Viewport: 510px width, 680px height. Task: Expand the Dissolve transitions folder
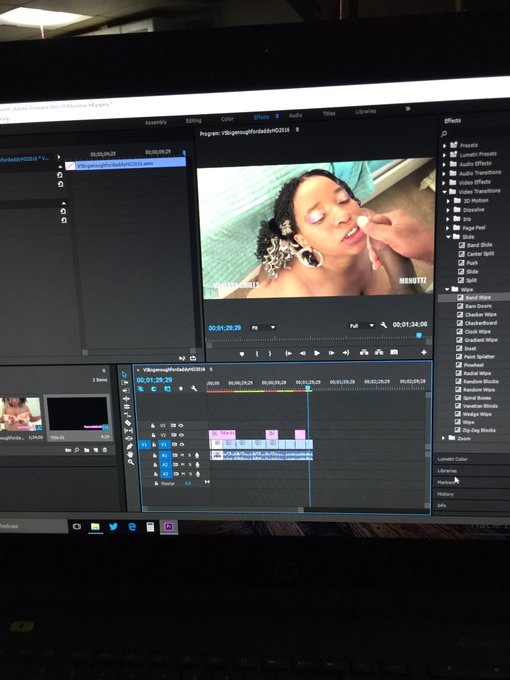[x=448, y=210]
